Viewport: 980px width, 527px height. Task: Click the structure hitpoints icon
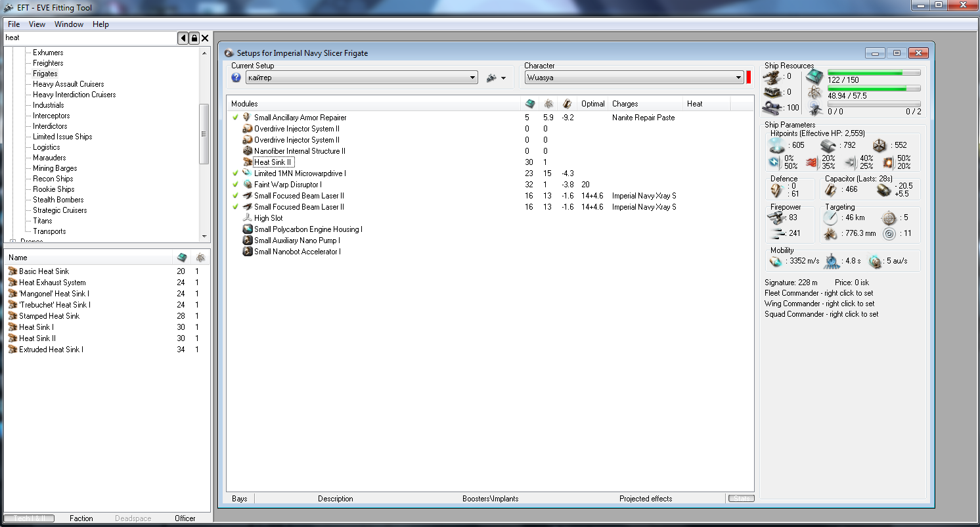880,145
